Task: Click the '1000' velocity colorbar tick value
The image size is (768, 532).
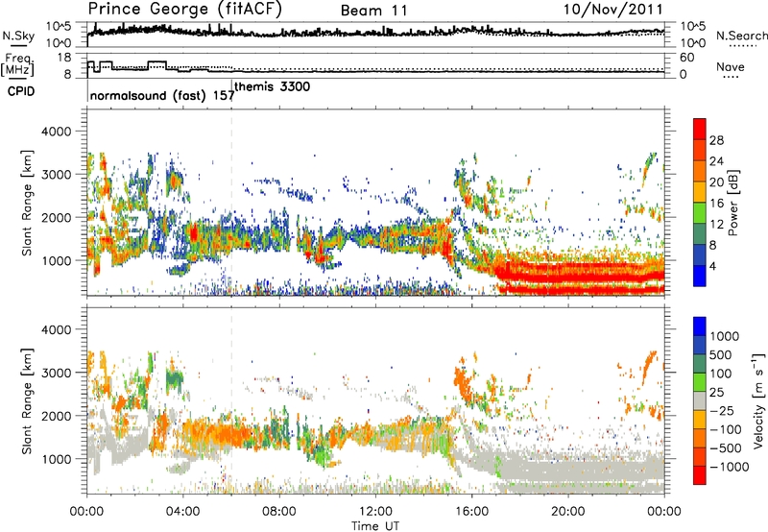Action: pos(724,336)
